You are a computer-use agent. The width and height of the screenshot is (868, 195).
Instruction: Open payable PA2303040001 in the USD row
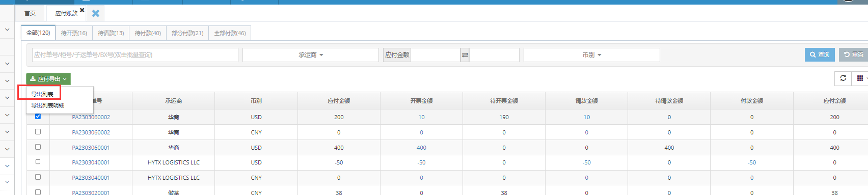pyautogui.click(x=91, y=162)
